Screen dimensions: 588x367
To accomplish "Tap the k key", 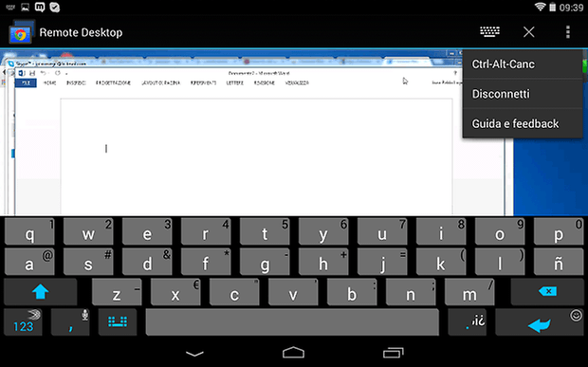I will click(441, 262).
